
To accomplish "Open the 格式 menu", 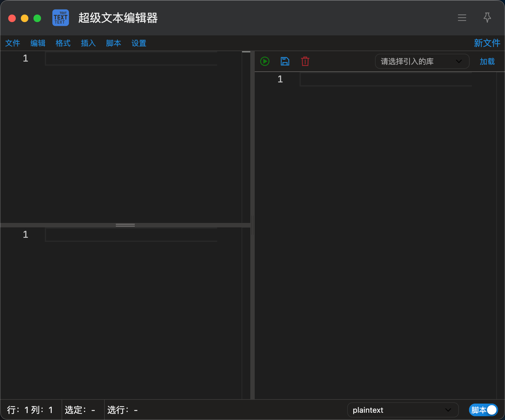I will [x=63, y=43].
